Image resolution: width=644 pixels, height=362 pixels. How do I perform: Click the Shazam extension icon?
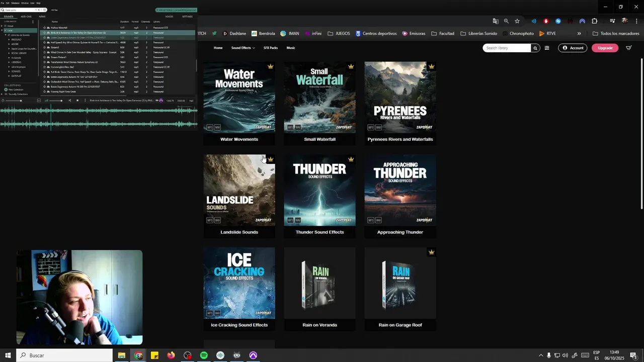(x=558, y=21)
